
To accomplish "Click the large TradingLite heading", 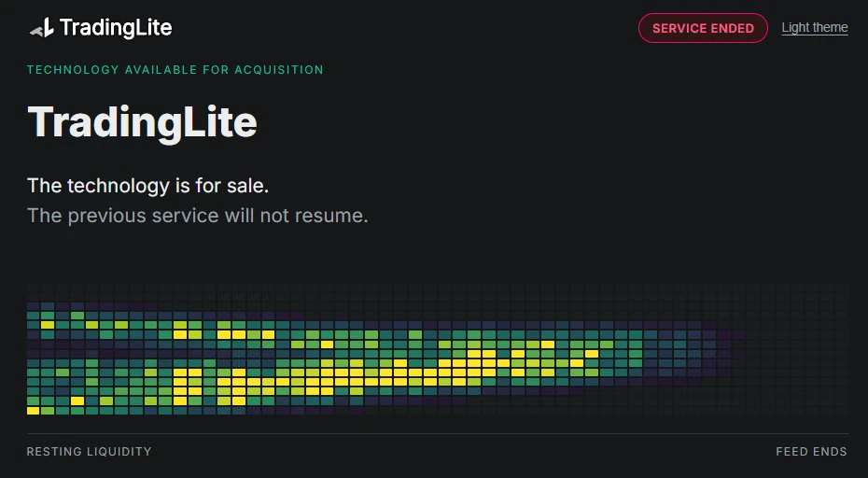I will [x=142, y=122].
